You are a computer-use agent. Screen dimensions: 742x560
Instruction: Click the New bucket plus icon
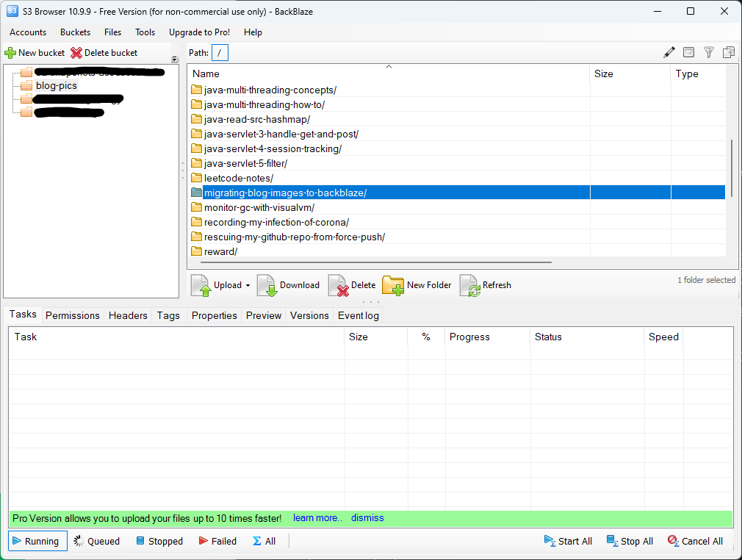point(10,53)
